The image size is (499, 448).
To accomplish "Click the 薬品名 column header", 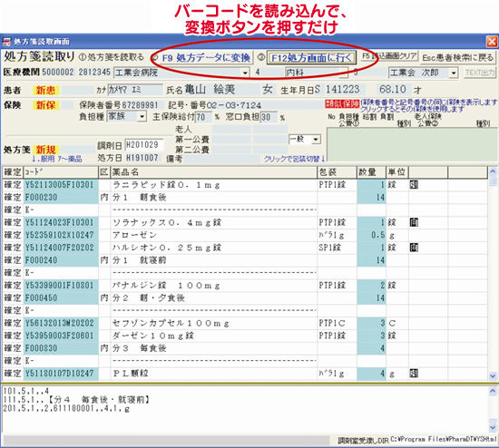I will pos(214,172).
